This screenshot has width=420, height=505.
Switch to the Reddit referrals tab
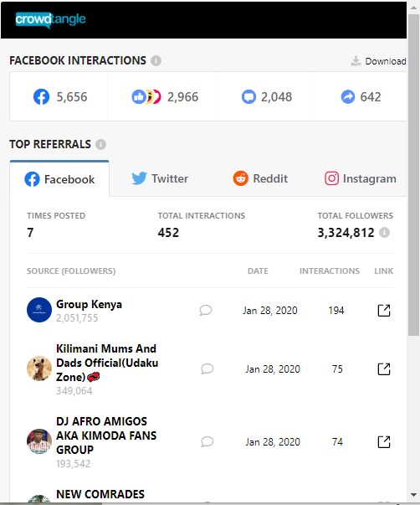(x=260, y=178)
